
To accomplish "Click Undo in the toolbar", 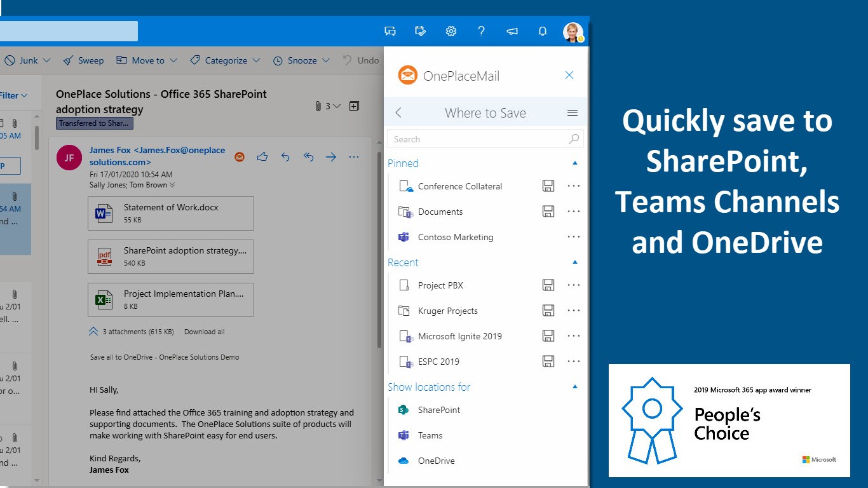I will 361,60.
